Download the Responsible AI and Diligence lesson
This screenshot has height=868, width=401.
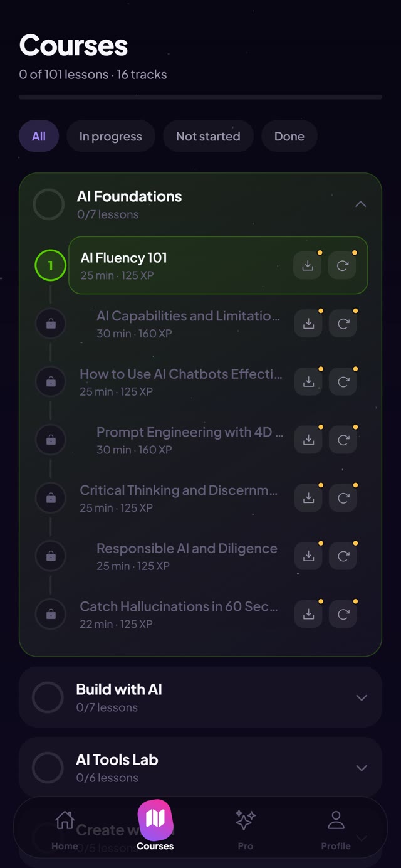click(x=308, y=556)
